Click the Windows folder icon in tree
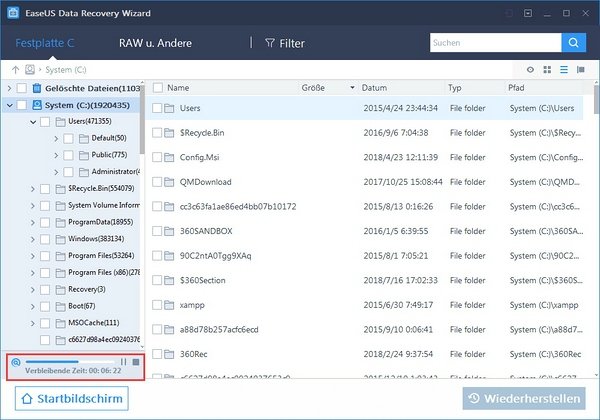600x420 pixels. point(60,239)
